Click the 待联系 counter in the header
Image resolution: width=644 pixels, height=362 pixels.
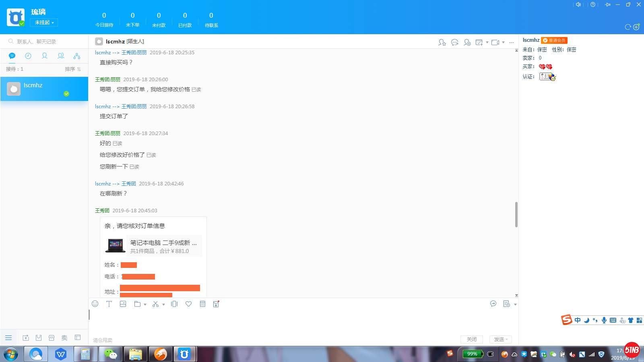pyautogui.click(x=211, y=19)
